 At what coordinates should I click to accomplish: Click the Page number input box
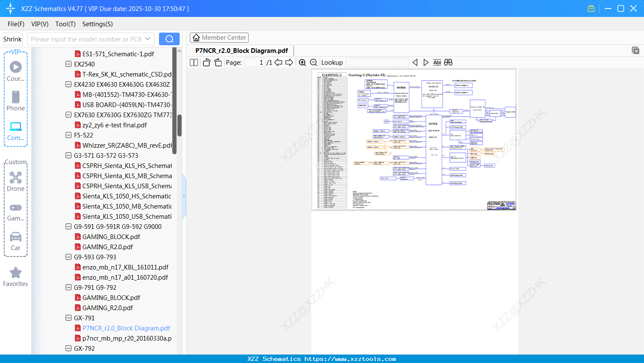[255, 62]
